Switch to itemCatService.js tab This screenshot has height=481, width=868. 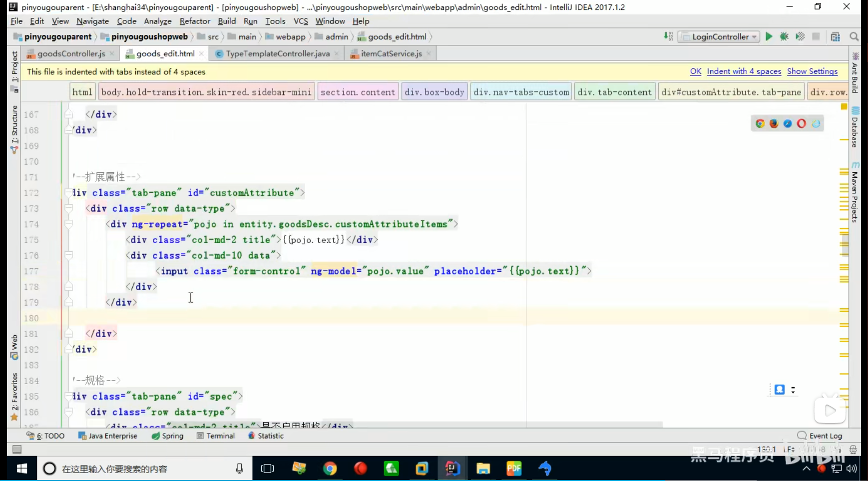(391, 53)
